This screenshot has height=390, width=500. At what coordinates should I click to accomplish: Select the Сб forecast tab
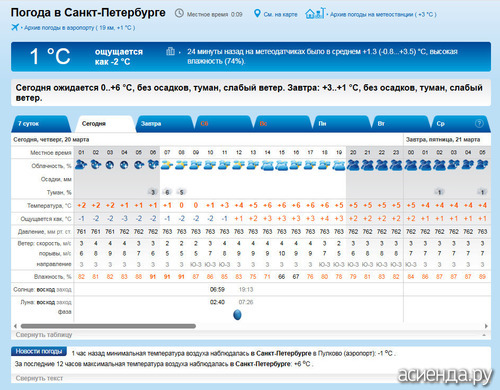click(x=223, y=124)
